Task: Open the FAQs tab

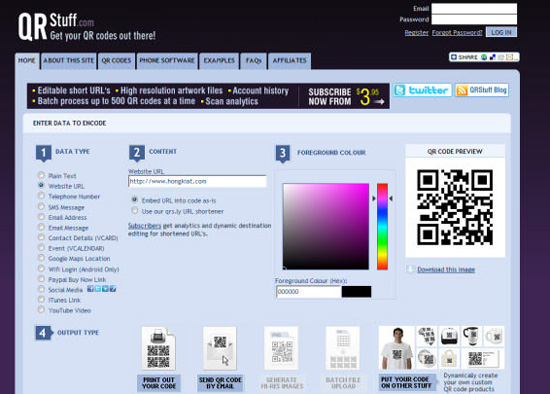Action: pos(253,61)
